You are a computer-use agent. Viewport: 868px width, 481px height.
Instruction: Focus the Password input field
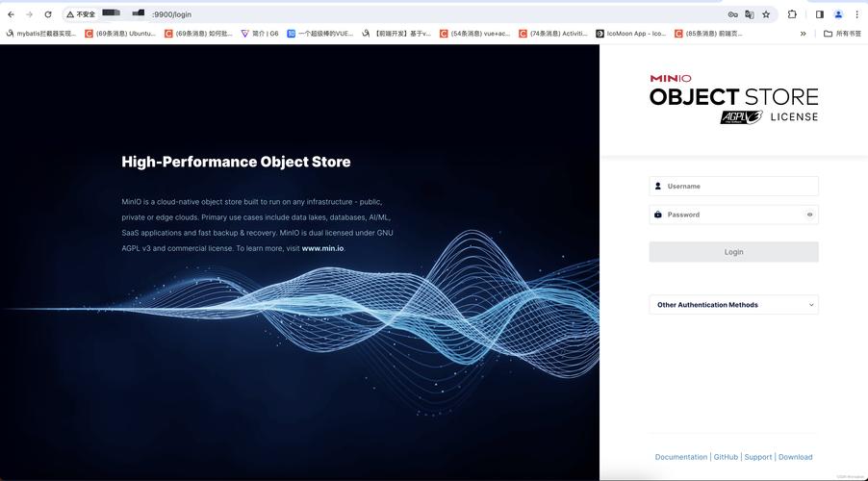733,215
